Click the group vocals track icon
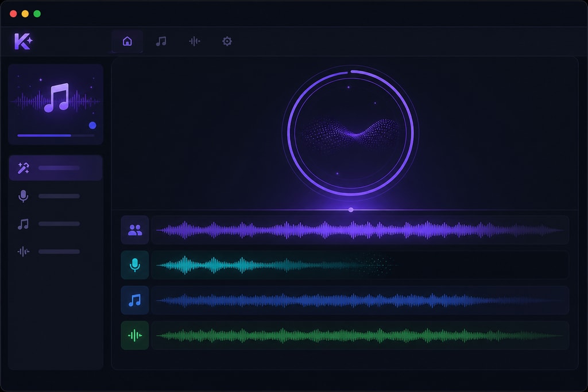The image size is (588, 392). 134,230
